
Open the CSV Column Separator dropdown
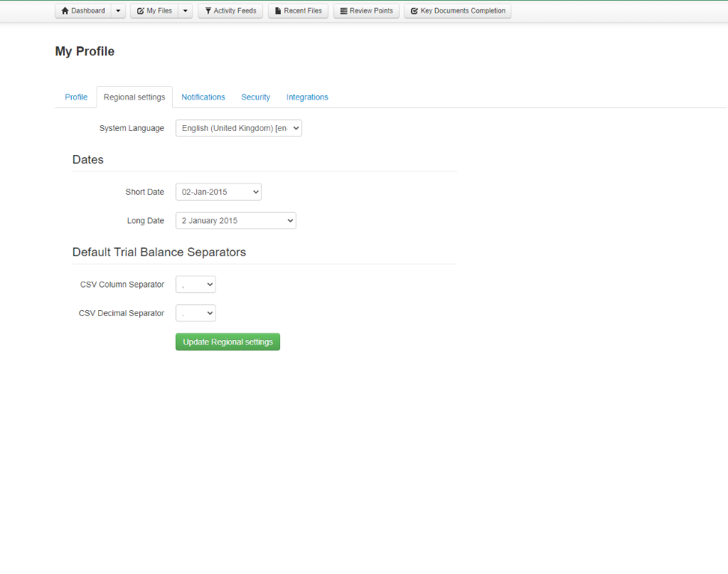196,285
